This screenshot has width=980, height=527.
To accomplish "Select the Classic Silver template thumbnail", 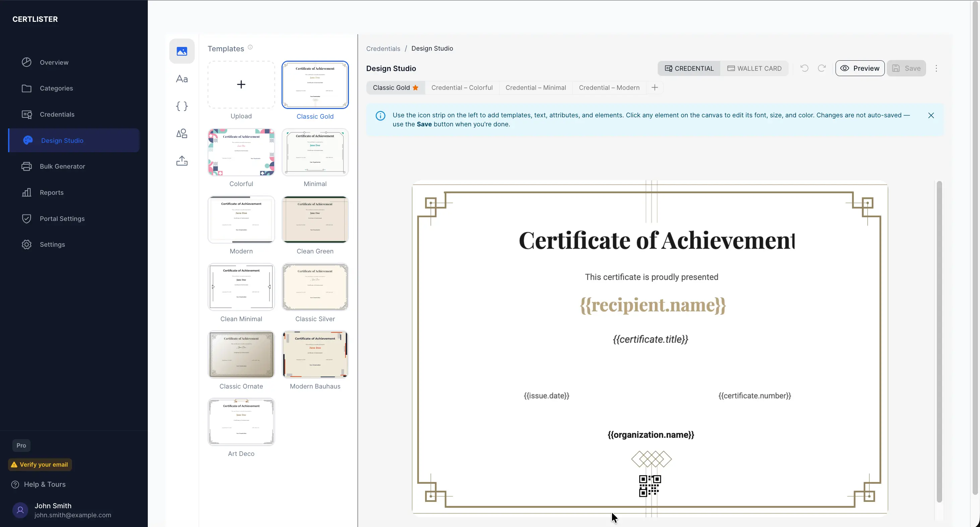I will point(315,287).
